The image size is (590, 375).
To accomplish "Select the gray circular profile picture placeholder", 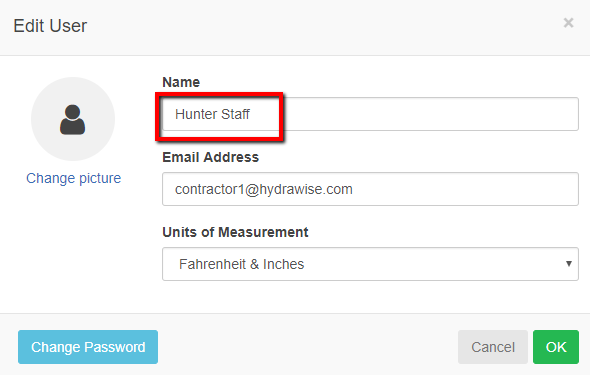I will click(x=73, y=119).
